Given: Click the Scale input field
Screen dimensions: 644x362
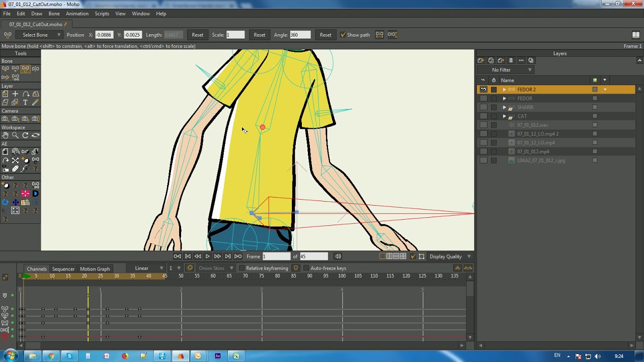Looking at the screenshot, I should [235, 35].
